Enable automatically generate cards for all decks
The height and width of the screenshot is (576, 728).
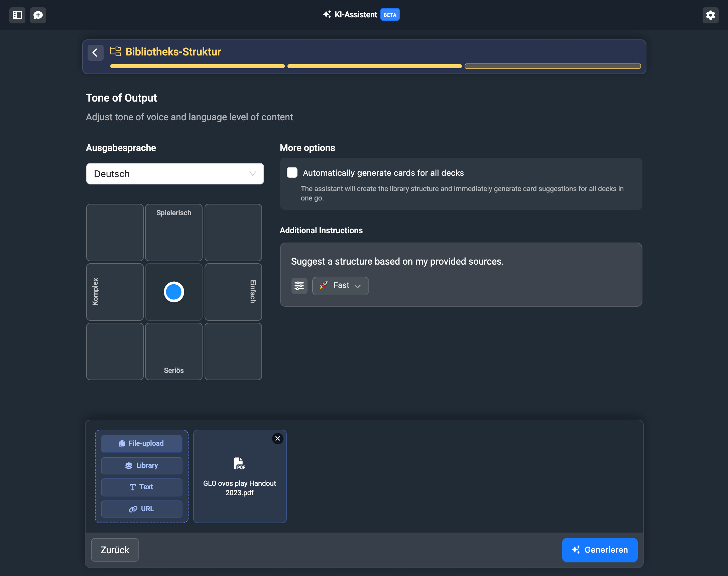(292, 173)
